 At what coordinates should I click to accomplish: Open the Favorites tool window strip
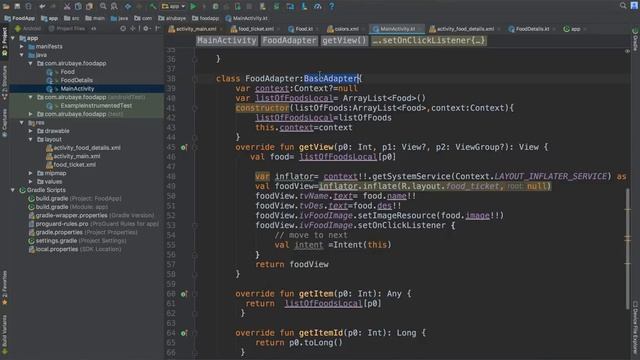point(4,288)
